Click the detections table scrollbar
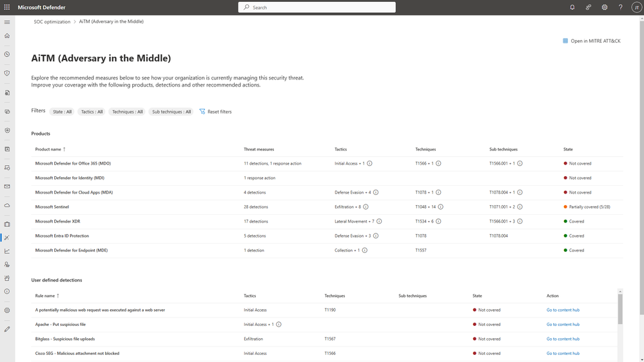644x362 pixels. tap(620, 308)
